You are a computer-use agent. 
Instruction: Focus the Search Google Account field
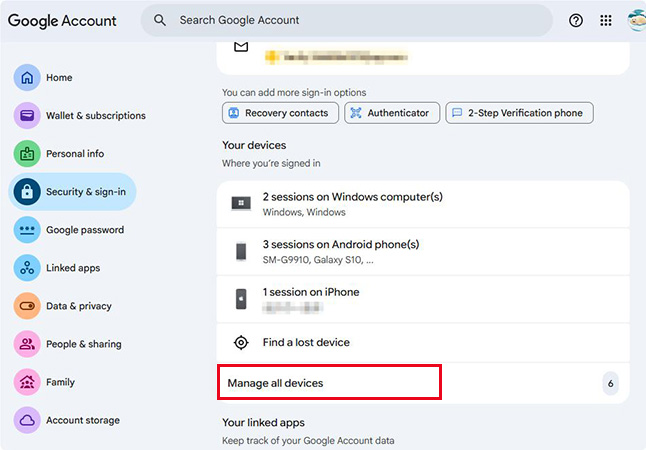pyautogui.click(x=346, y=20)
